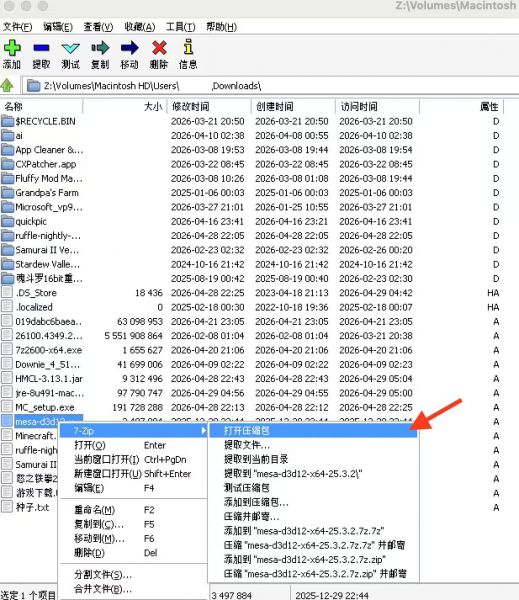The width and height of the screenshot is (519, 600).
Task: Select the quickpic folder icon
Action: tap(7, 222)
